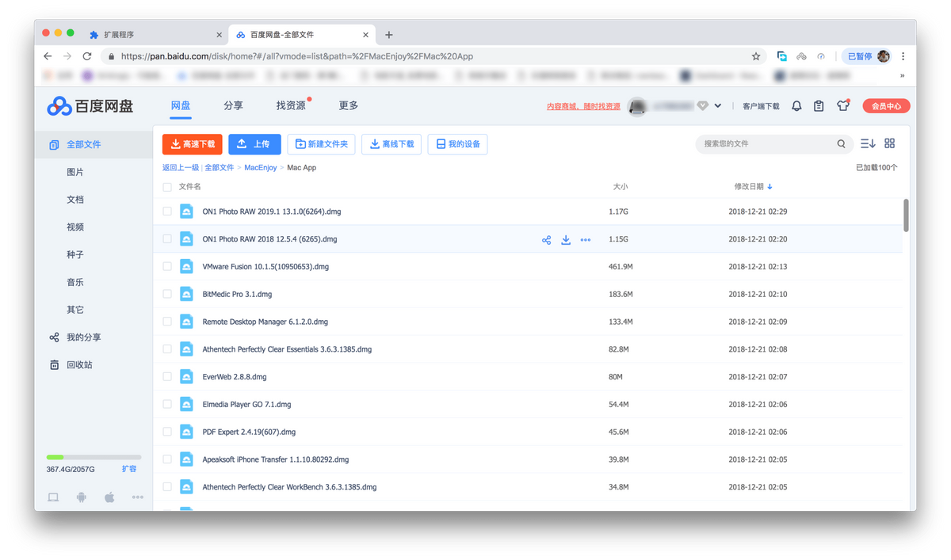Bookmark this page with the star icon
The width and height of the screenshot is (951, 560).
click(756, 56)
